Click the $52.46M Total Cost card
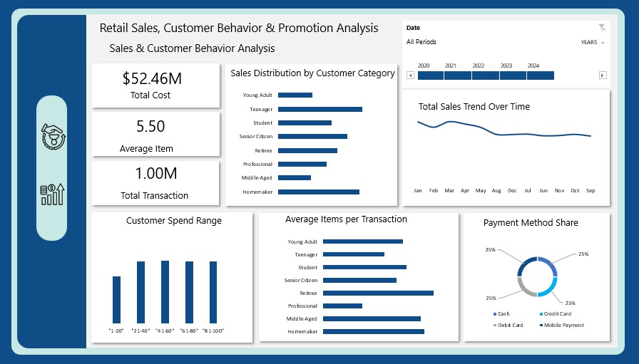639x364 pixels. click(x=155, y=85)
